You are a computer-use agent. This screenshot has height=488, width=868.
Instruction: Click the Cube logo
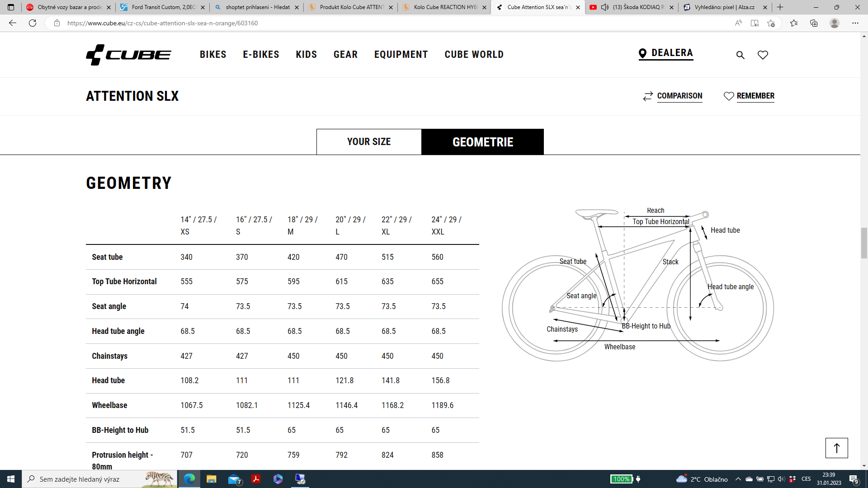point(128,55)
